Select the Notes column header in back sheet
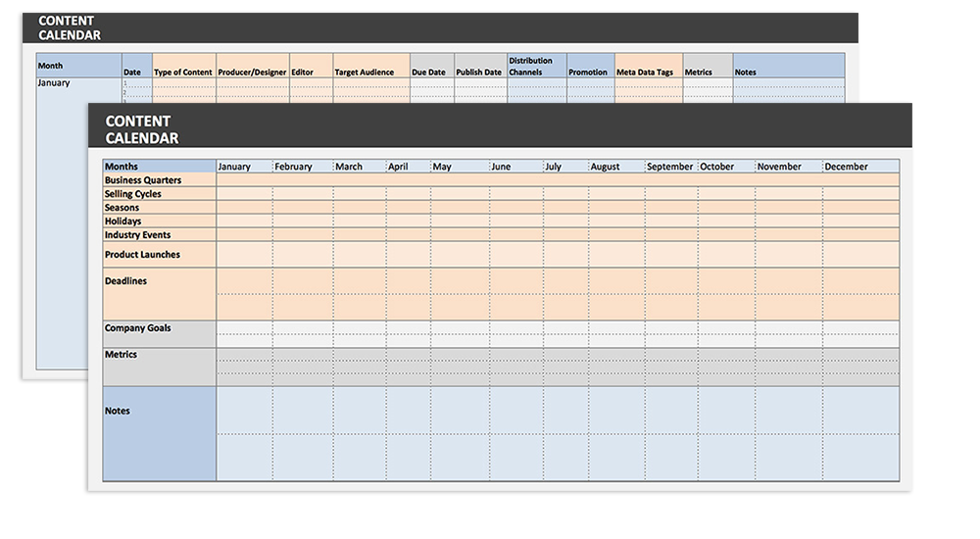Image resolution: width=980 pixels, height=539 pixels. tap(789, 66)
